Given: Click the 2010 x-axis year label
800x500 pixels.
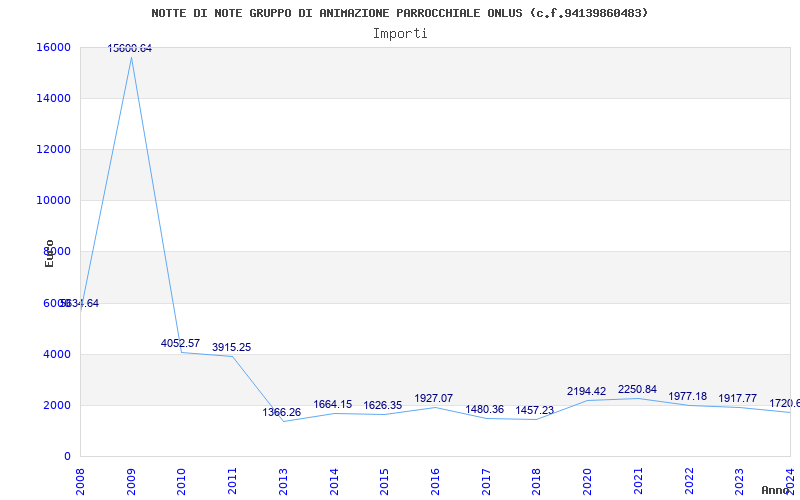Looking at the screenshot, I should (182, 482).
